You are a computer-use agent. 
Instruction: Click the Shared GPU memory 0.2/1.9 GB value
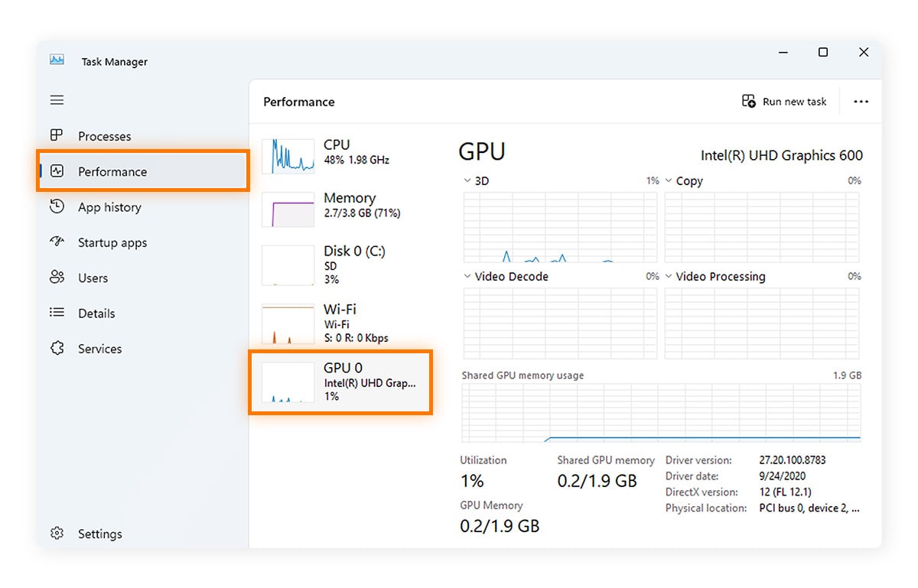click(x=597, y=481)
